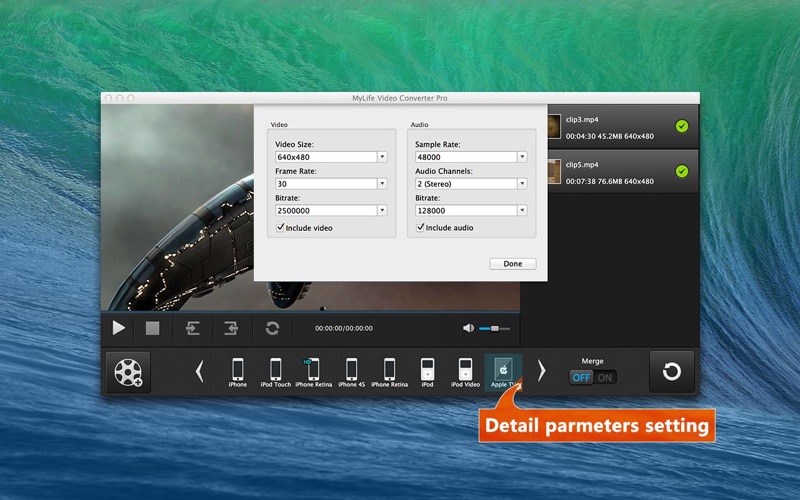Open the Video Size dropdown
The image size is (800, 500).
tap(381, 157)
